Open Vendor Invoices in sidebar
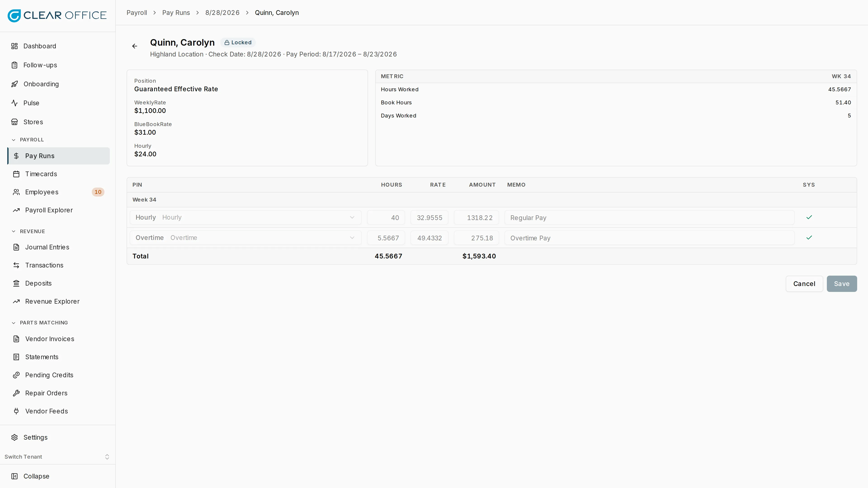868x488 pixels. click(x=59, y=339)
